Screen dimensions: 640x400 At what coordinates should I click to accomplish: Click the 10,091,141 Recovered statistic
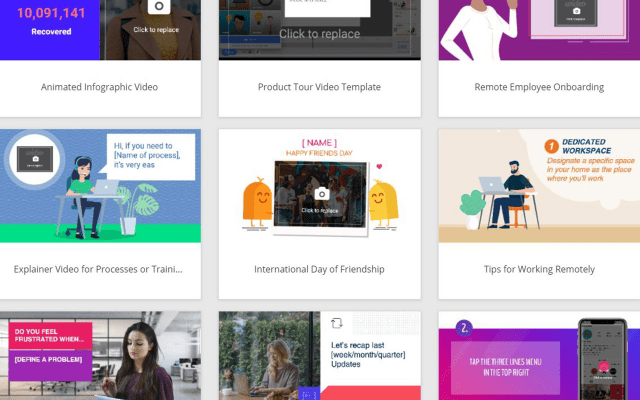50,20
